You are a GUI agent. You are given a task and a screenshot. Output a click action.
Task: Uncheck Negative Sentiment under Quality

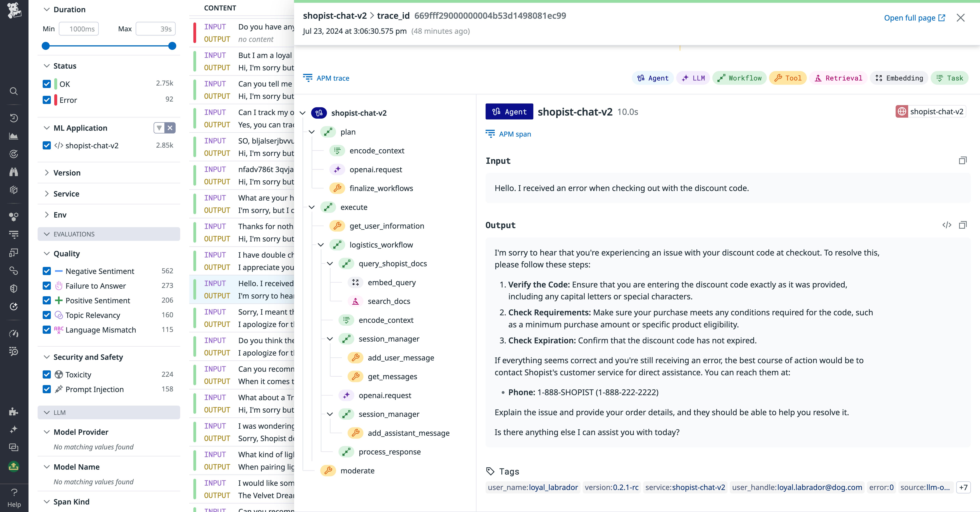pos(46,271)
